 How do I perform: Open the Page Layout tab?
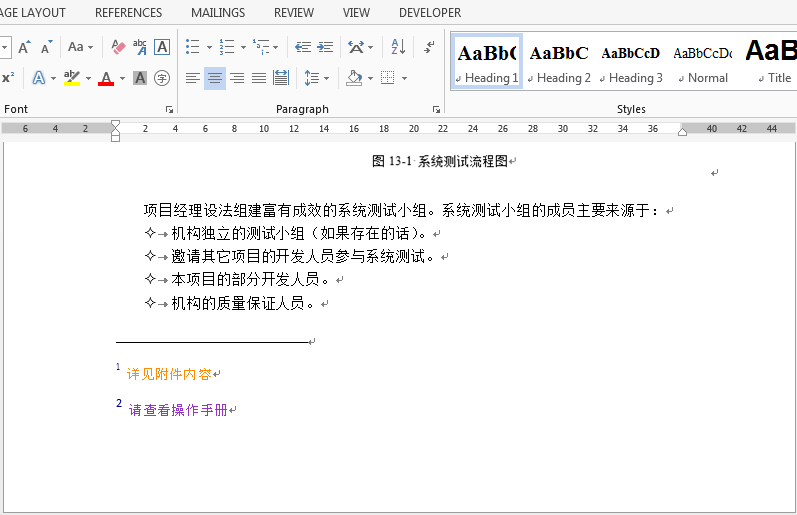coord(33,13)
